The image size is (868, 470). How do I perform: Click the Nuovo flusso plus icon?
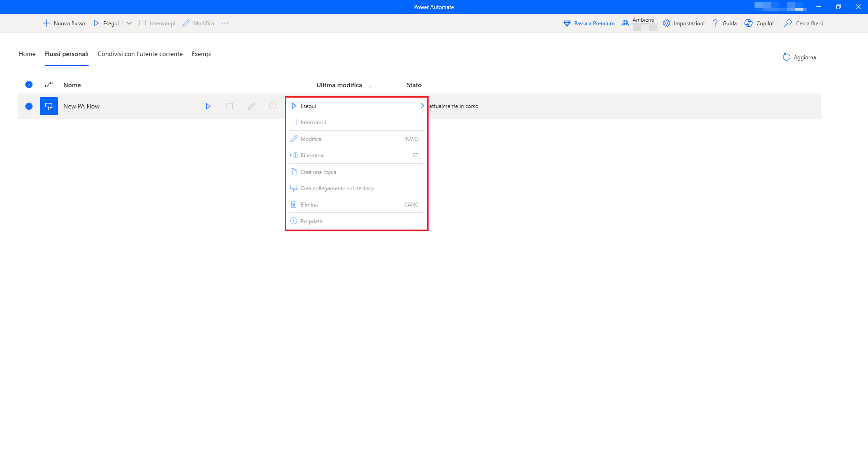pyautogui.click(x=46, y=23)
